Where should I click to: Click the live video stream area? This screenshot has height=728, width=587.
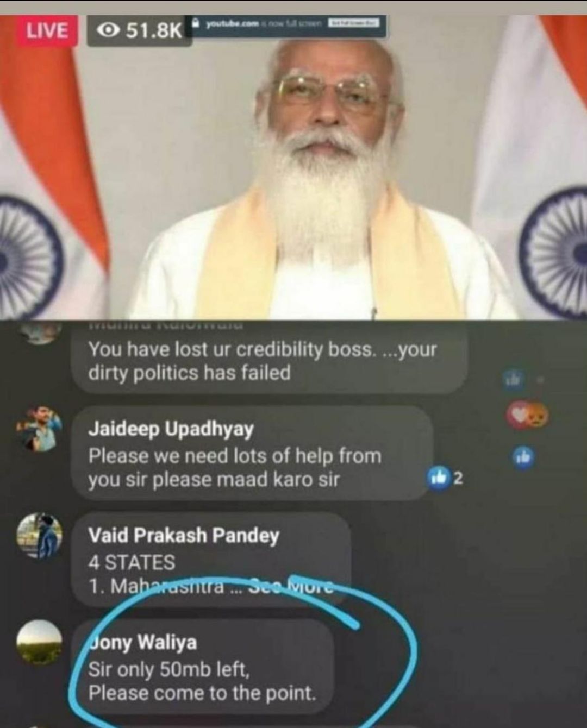point(293,167)
